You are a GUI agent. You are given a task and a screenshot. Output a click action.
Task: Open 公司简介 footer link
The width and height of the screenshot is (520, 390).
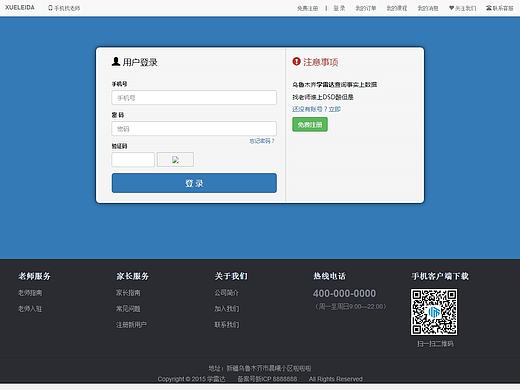click(227, 293)
